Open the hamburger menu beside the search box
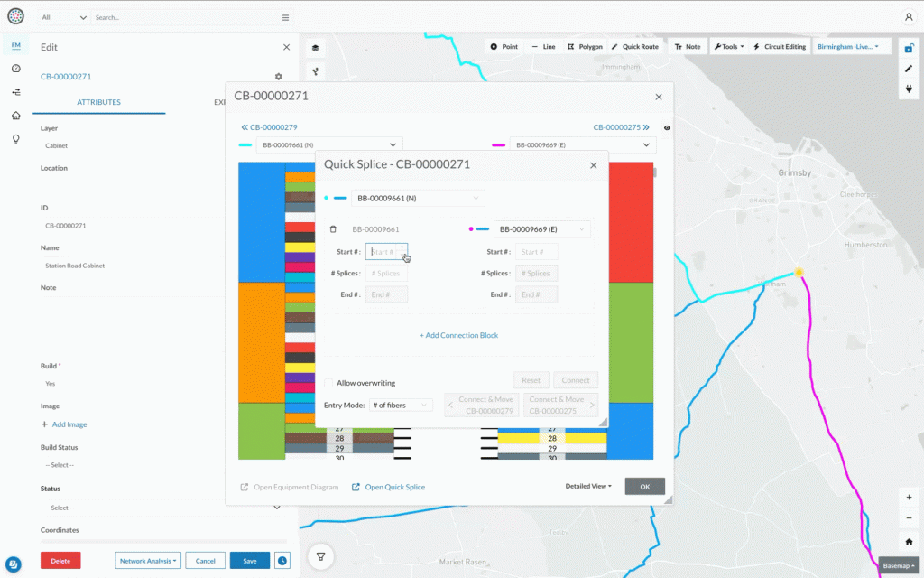 click(285, 18)
